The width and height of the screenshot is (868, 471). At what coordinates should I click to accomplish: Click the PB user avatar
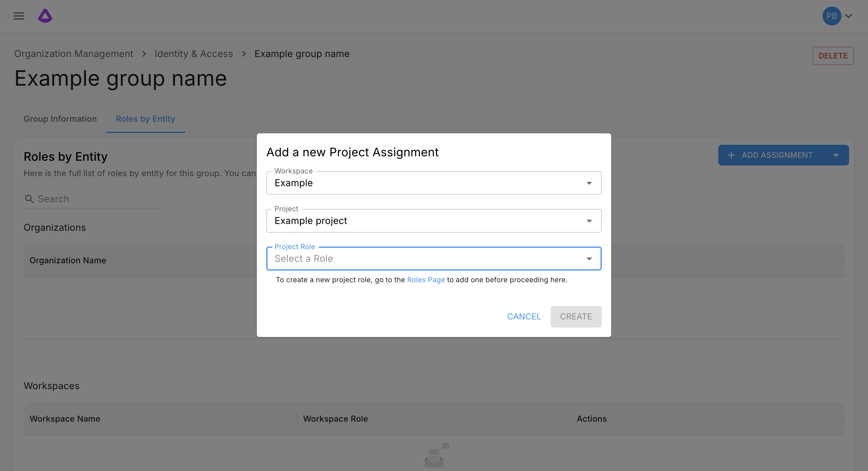coord(831,16)
